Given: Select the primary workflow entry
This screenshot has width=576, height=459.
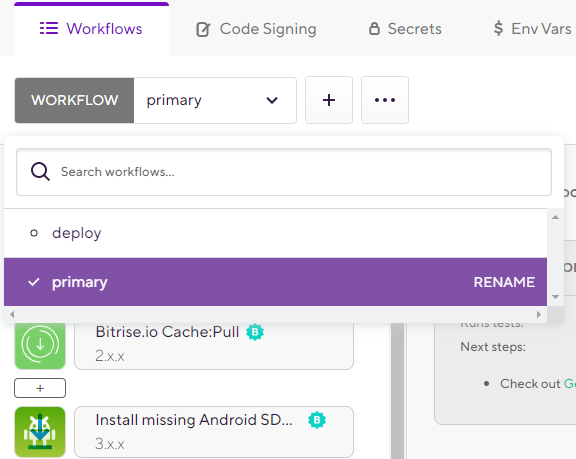Looking at the screenshot, I should (275, 282).
